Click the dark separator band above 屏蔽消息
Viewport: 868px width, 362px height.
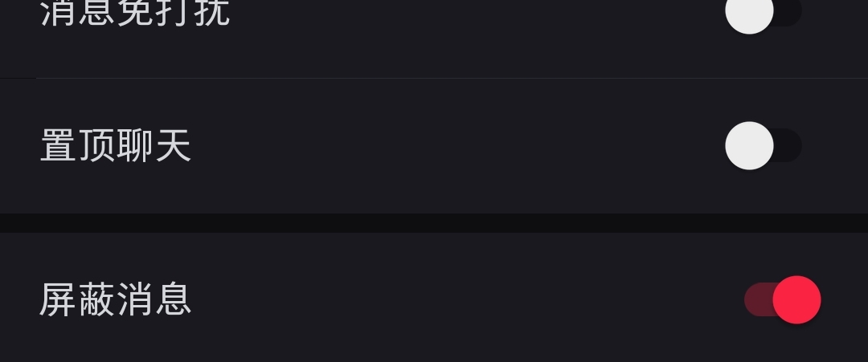(x=434, y=223)
